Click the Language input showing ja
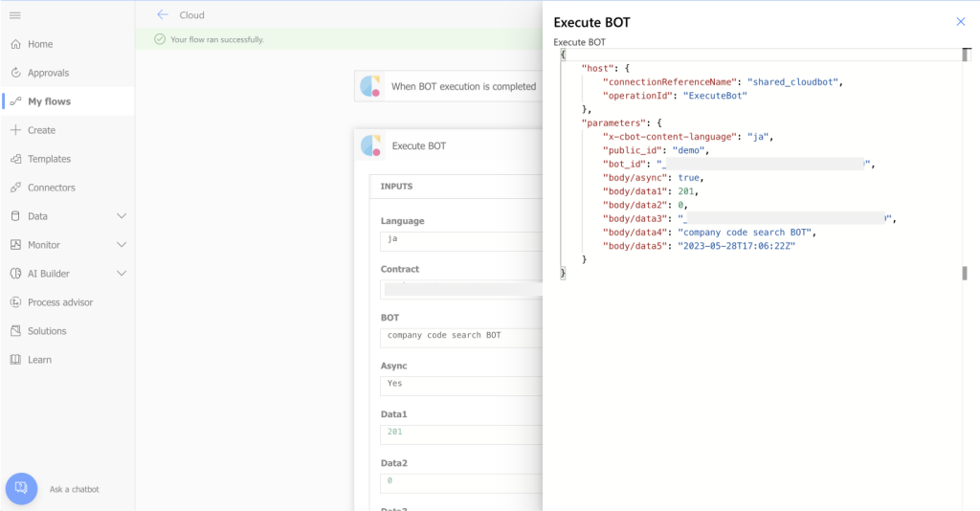This screenshot has width=980, height=511. [461, 241]
